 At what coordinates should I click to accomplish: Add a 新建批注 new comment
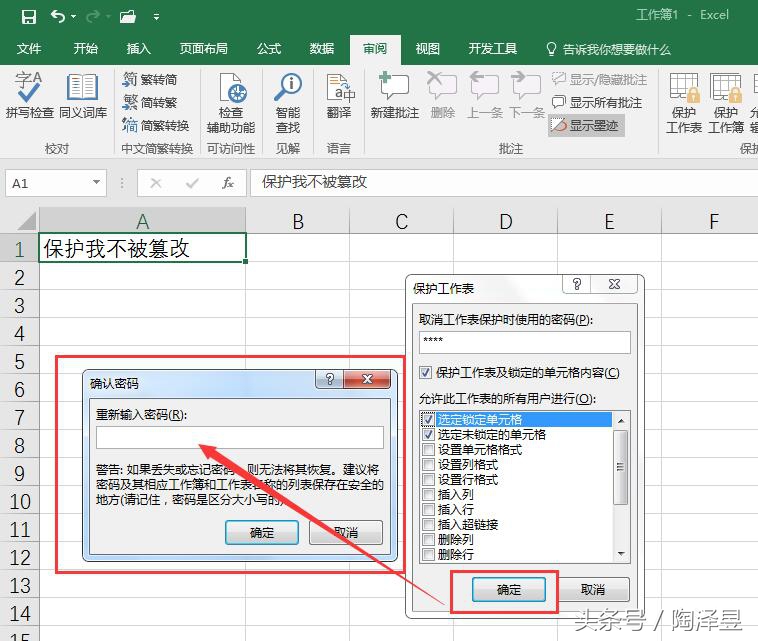coord(394,95)
